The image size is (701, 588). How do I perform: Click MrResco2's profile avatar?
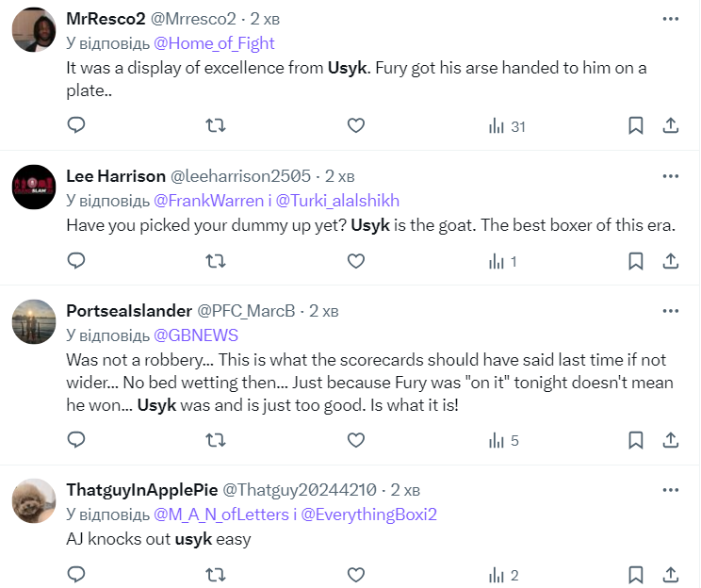[x=34, y=34]
